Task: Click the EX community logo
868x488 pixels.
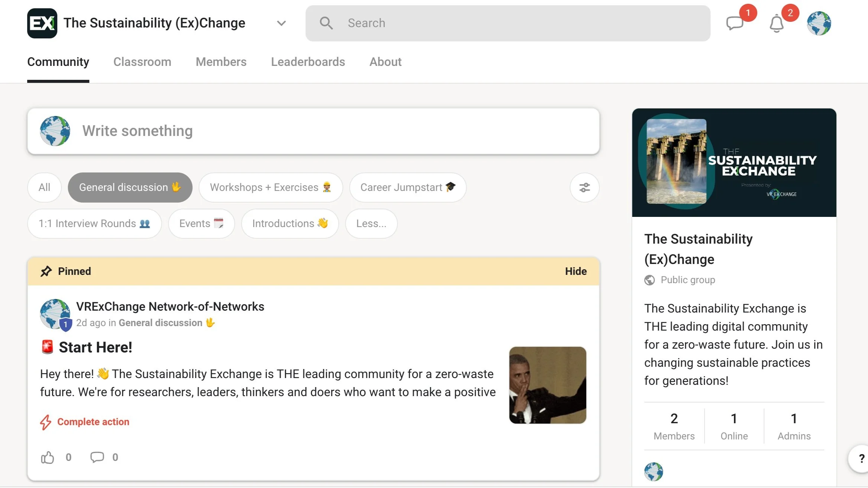Action: 42,23
